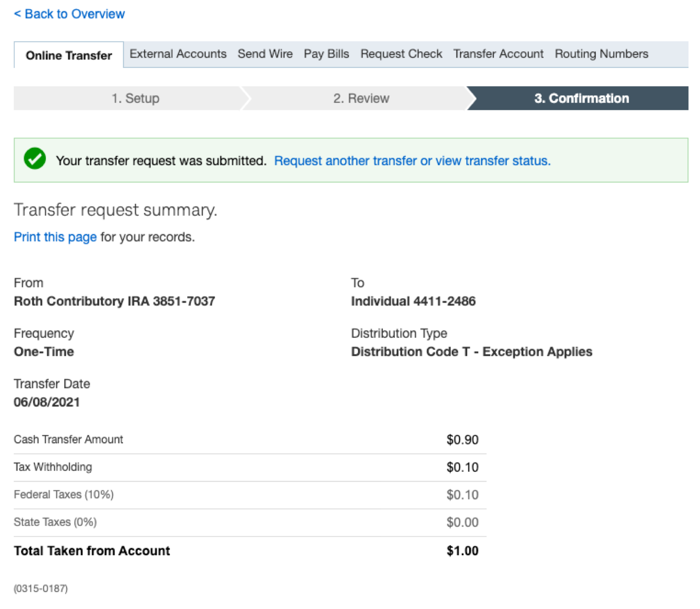Click the Review step indicator

pyautogui.click(x=361, y=98)
